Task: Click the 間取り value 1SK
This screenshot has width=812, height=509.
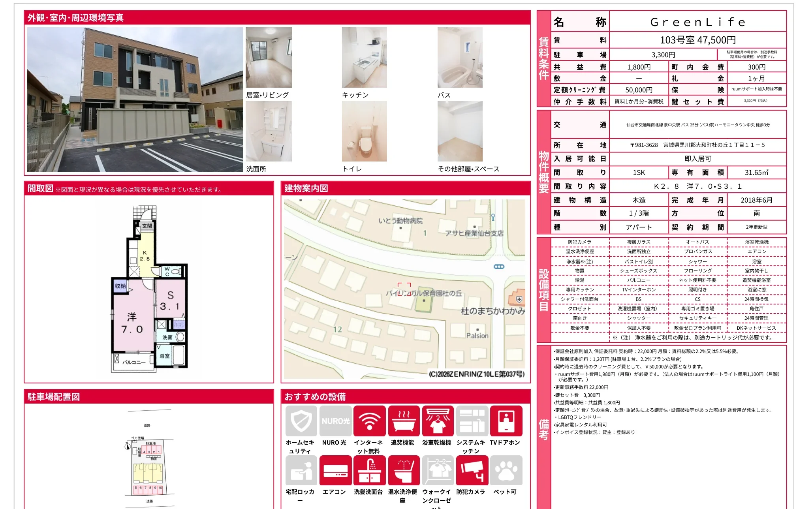Action: (639, 173)
